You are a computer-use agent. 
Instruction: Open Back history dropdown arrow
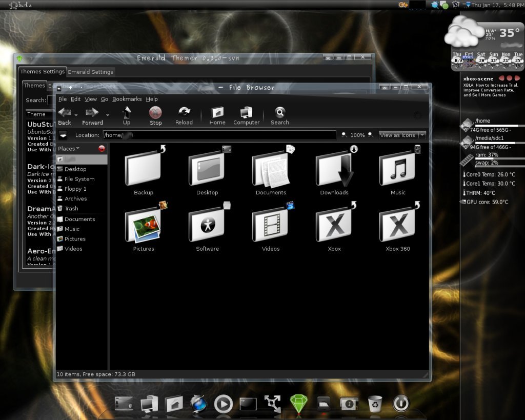[x=76, y=115]
